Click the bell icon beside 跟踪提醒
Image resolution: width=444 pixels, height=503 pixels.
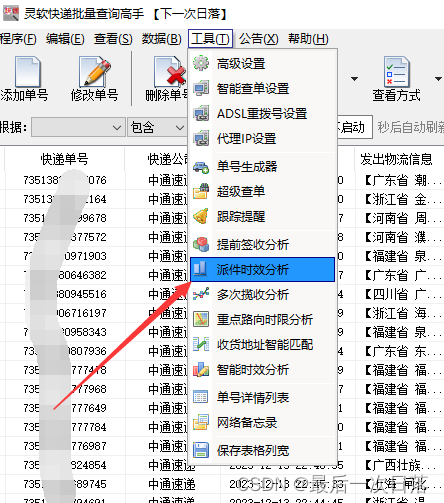pyautogui.click(x=201, y=216)
